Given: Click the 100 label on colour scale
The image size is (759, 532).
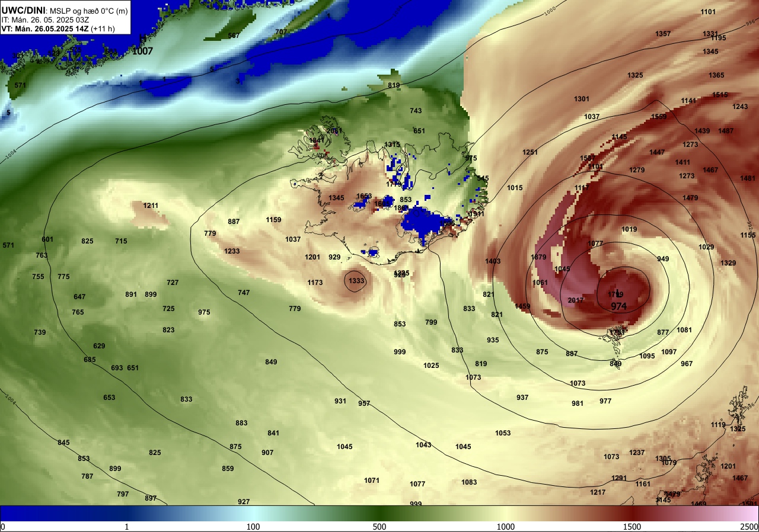Looking at the screenshot, I should [x=253, y=527].
